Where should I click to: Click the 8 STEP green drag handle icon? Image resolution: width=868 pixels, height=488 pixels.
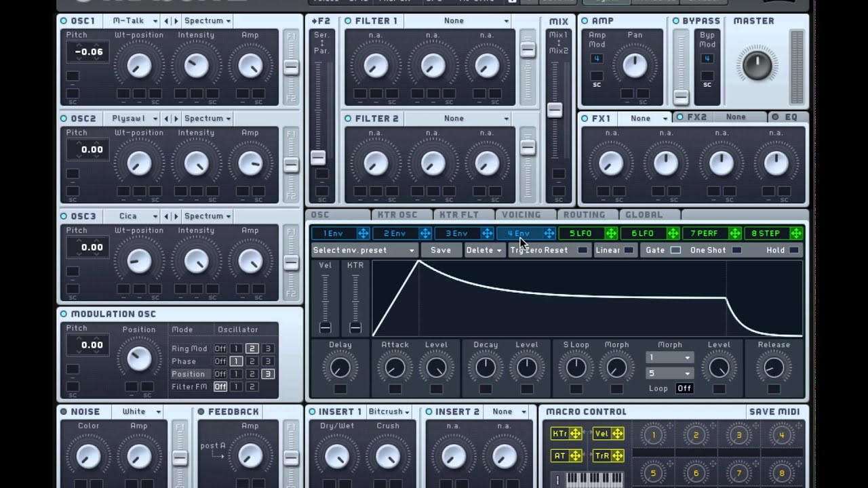point(796,233)
